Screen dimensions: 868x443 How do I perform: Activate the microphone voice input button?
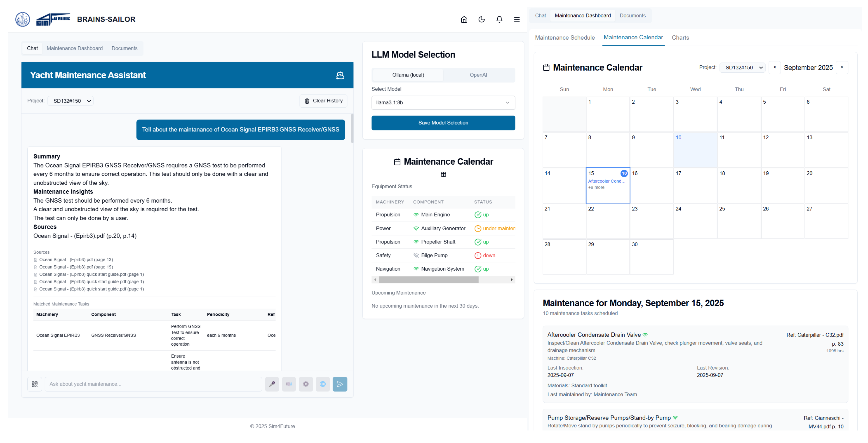[x=272, y=384]
